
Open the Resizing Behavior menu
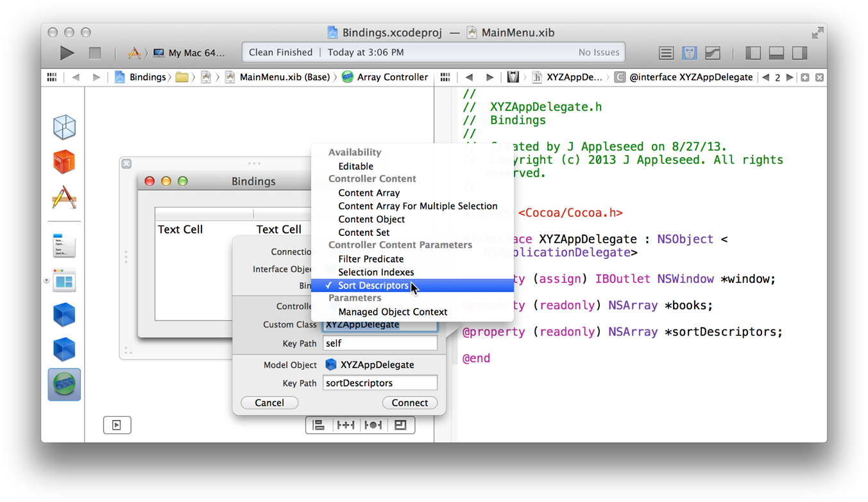[401, 425]
